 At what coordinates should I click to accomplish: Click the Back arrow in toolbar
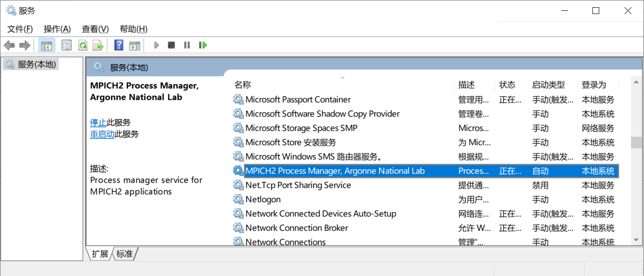coord(9,45)
